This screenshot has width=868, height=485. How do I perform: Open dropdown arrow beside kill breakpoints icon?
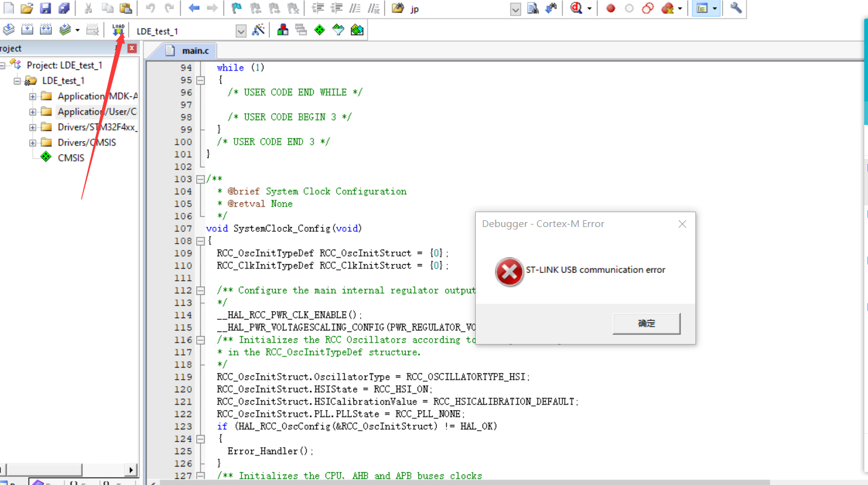680,9
